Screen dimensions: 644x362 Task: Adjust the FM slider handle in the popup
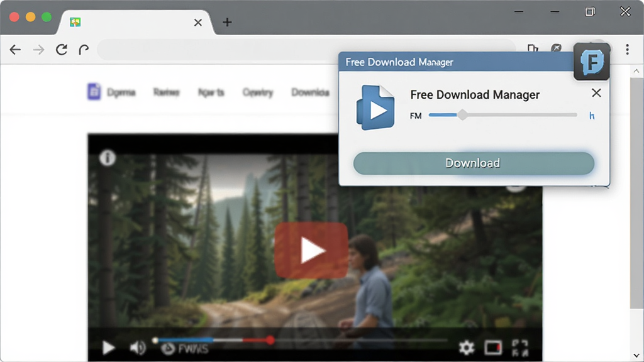pyautogui.click(x=462, y=115)
